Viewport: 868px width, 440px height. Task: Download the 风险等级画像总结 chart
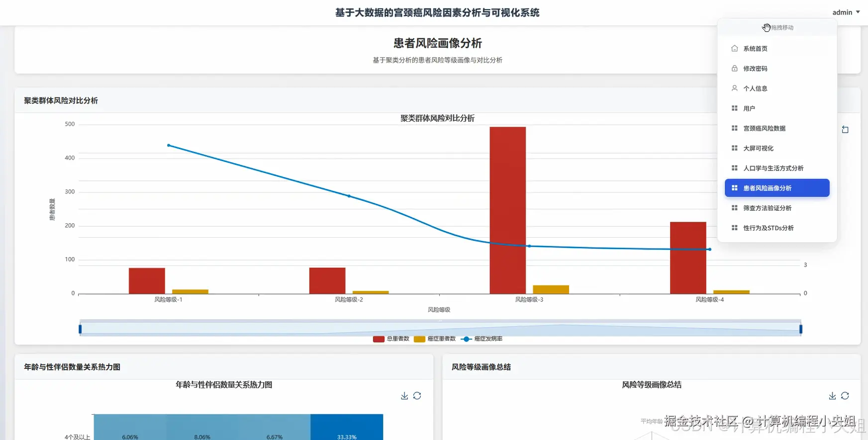click(x=832, y=396)
